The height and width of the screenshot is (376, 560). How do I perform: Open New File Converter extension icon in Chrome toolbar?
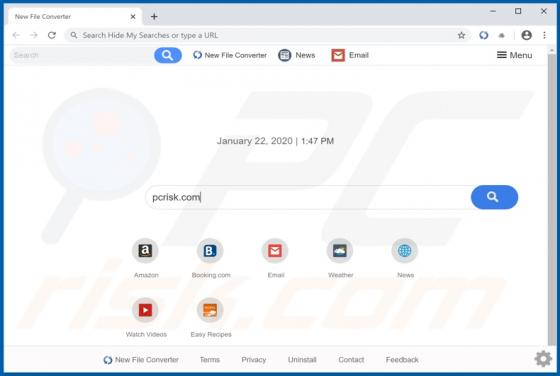coord(484,35)
